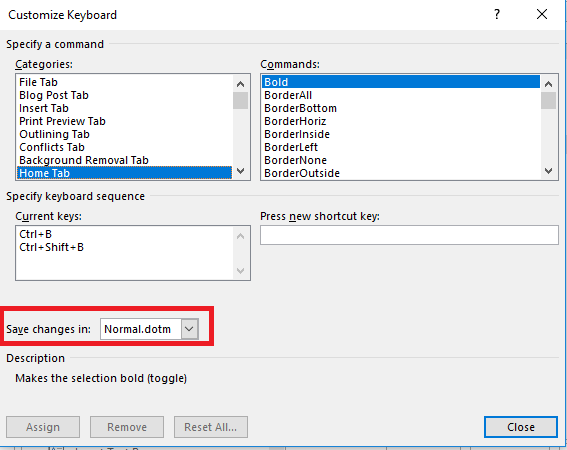This screenshot has height=450, width=567.
Task: Click the Close button
Action: click(x=521, y=427)
